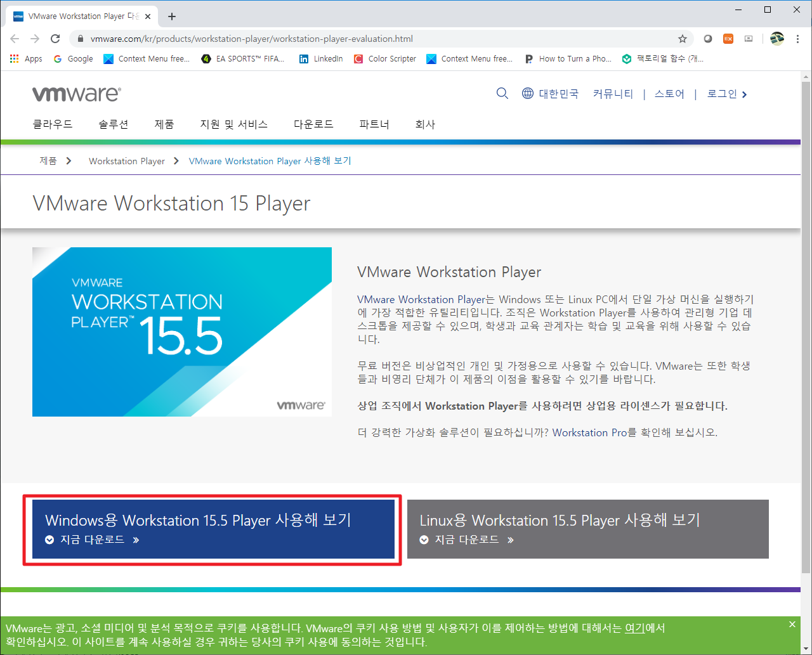The height and width of the screenshot is (655, 812).
Task: Open the Apps bookmarks shortcut
Action: (x=26, y=59)
